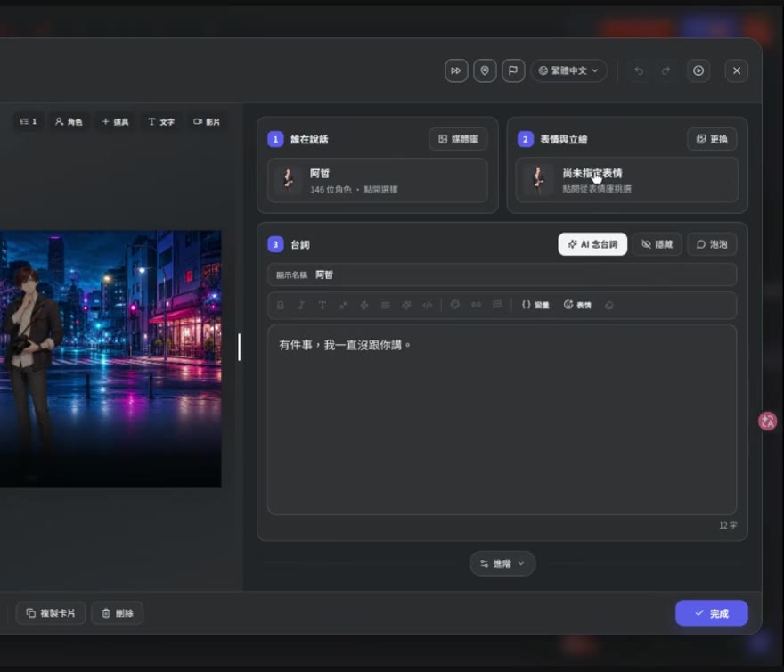Viewport: 784px width, 672px height.
Task: Click the 阿哲 avatar thumbnail in speaker card
Action: tap(288, 180)
